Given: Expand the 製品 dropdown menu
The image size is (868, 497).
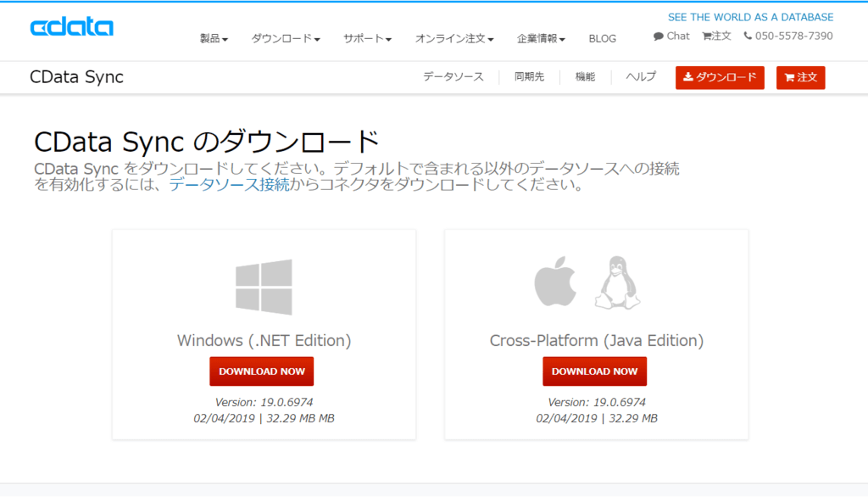Looking at the screenshot, I should pos(214,38).
